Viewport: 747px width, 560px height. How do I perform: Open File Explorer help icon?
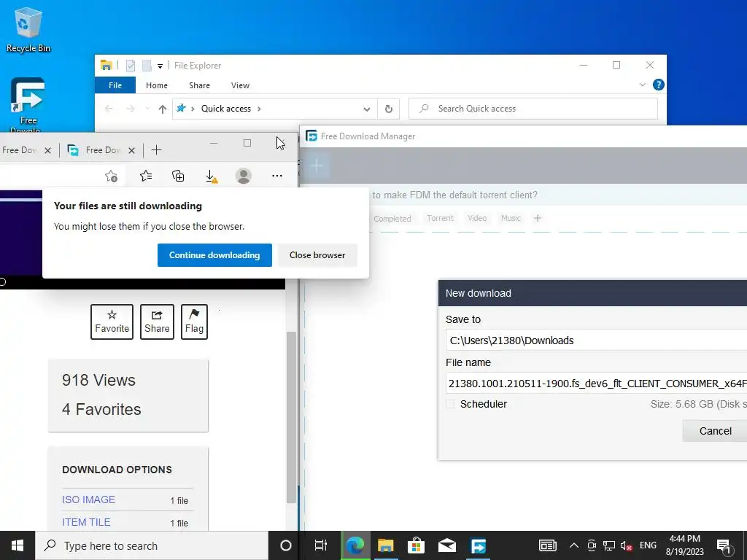659,85
